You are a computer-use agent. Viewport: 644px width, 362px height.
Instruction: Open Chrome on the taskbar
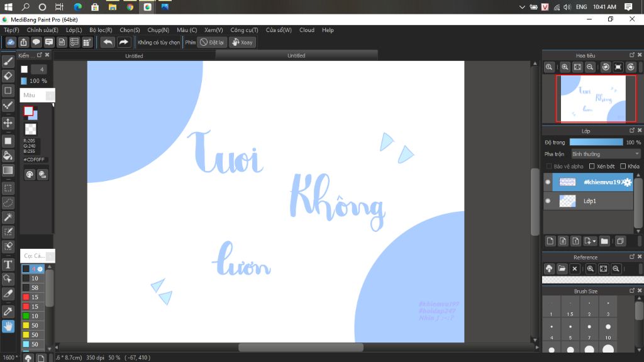(130, 7)
